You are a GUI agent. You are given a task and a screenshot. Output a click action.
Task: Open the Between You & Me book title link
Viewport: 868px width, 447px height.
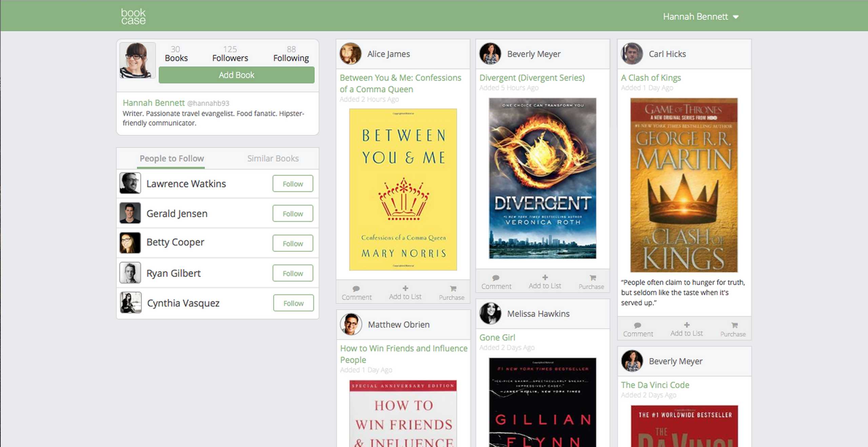point(400,83)
